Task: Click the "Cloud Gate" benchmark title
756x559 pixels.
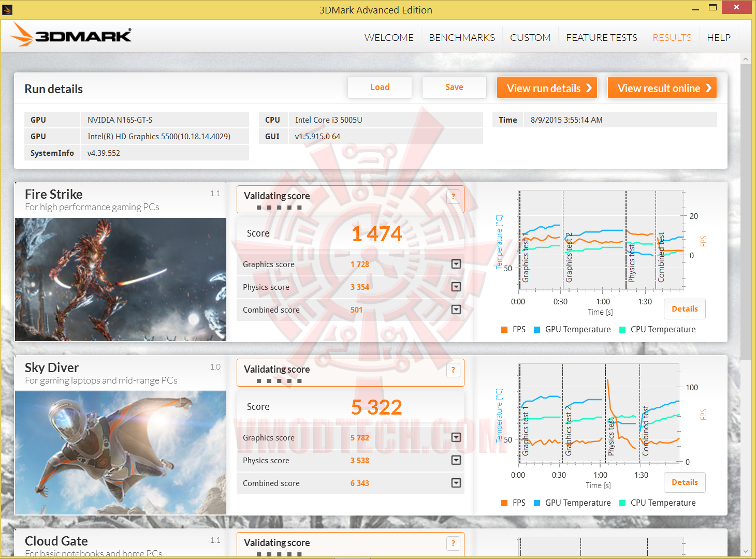Action: pyautogui.click(x=56, y=541)
